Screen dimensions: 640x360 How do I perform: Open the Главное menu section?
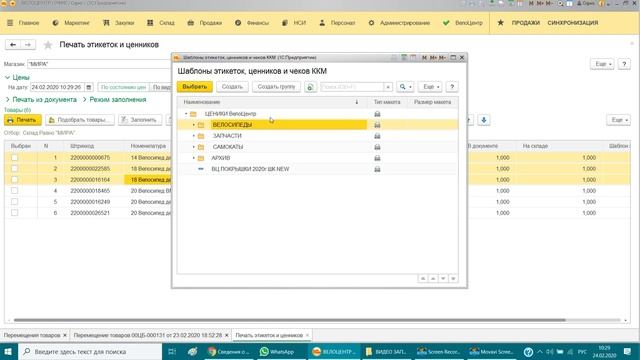click(x=23, y=23)
